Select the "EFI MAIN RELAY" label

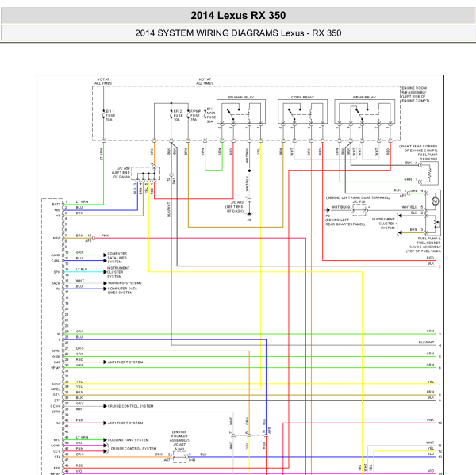click(240, 97)
